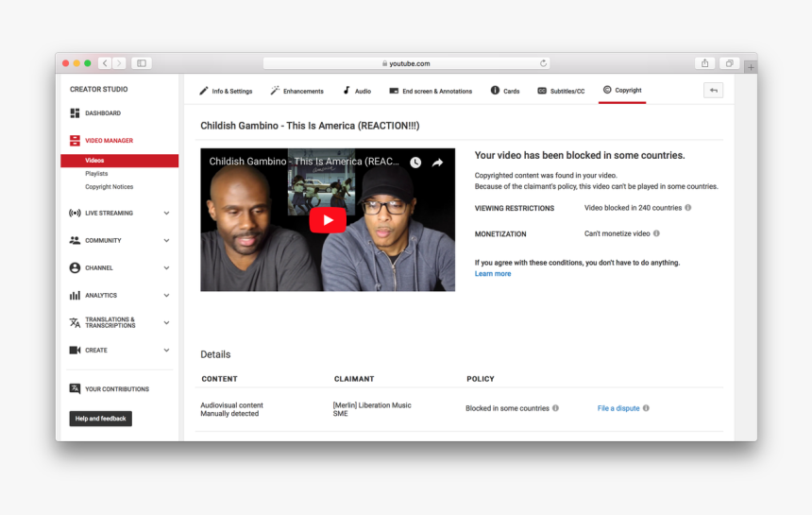Image resolution: width=812 pixels, height=515 pixels.
Task: Click the Learn more link
Action: click(x=493, y=274)
